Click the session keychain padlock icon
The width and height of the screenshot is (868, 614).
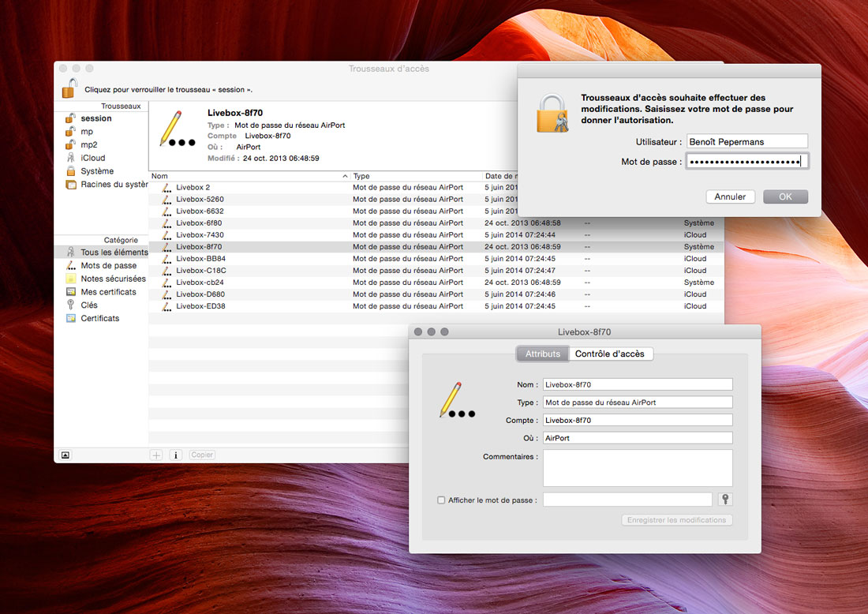pyautogui.click(x=70, y=118)
